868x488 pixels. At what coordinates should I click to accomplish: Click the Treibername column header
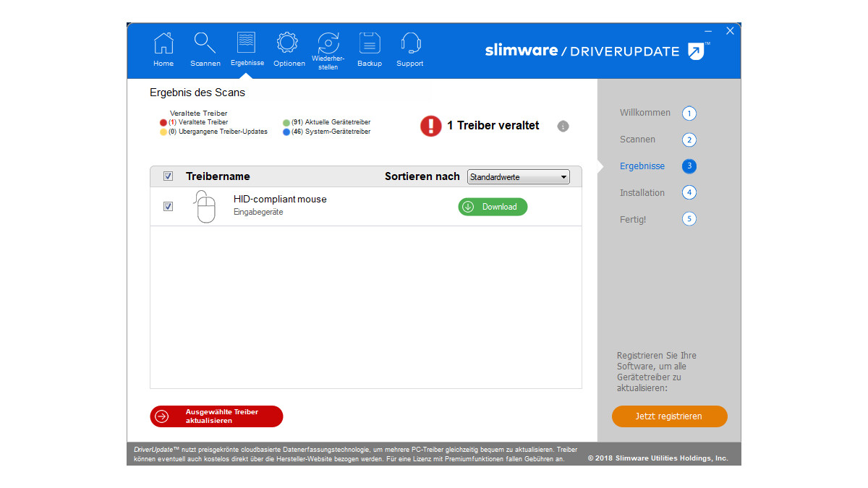pos(218,176)
